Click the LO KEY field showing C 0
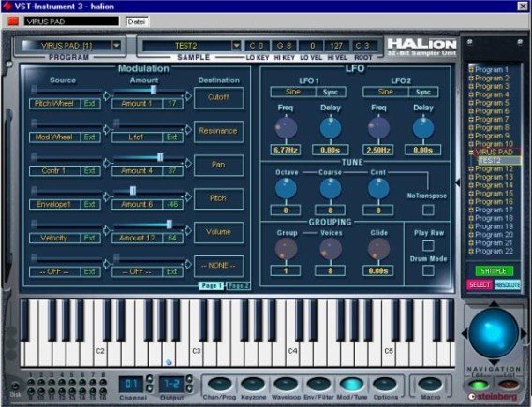 (257, 46)
